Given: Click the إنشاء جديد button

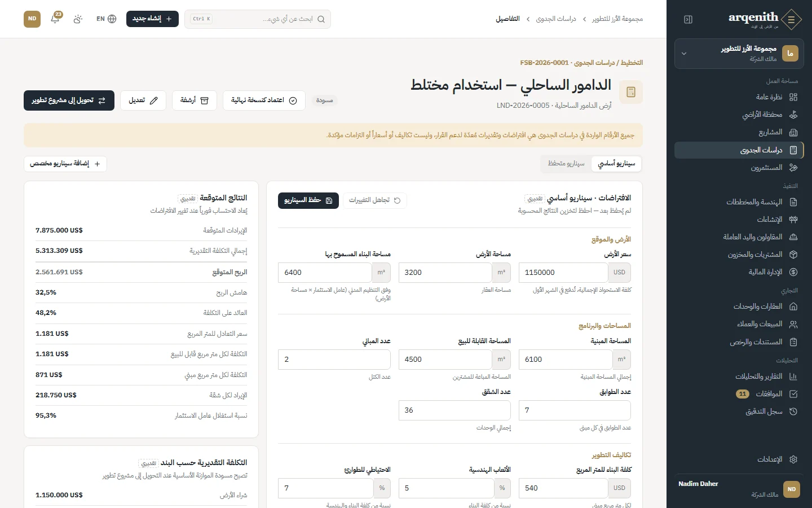Looking at the screenshot, I should point(152,19).
